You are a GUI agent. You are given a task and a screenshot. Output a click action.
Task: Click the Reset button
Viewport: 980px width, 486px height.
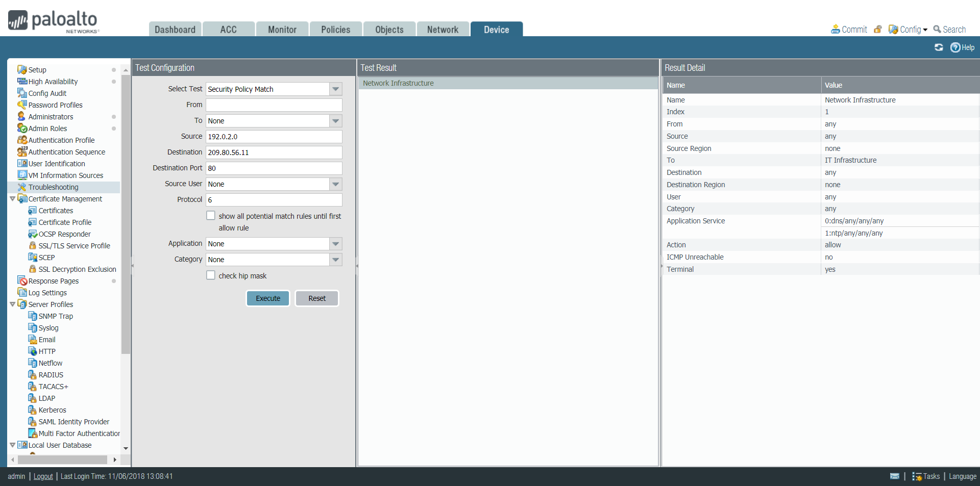(317, 298)
